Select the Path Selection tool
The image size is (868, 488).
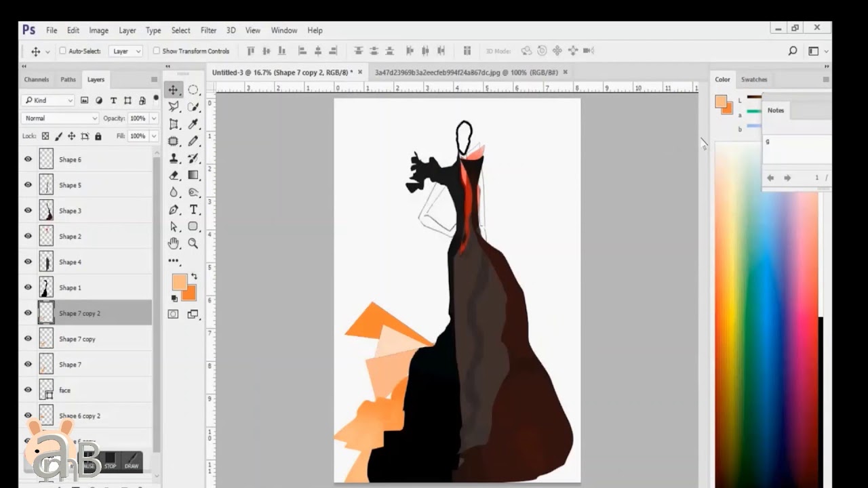[174, 226]
